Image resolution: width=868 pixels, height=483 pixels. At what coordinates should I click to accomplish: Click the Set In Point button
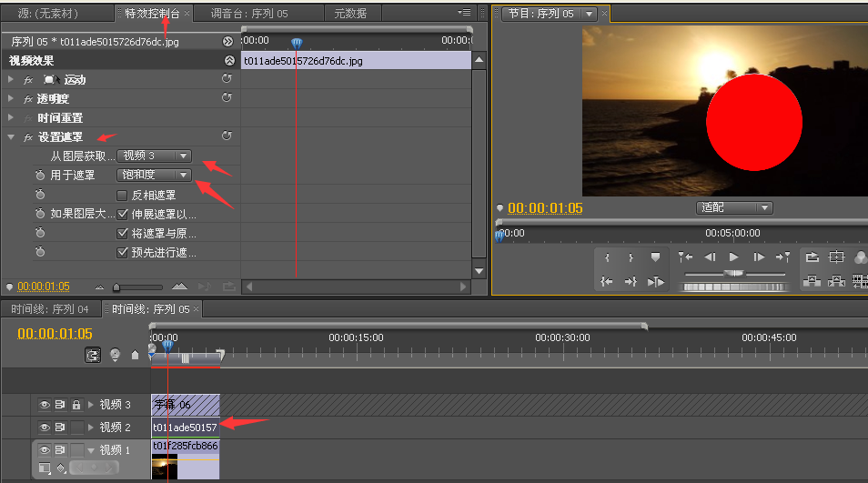click(x=607, y=257)
